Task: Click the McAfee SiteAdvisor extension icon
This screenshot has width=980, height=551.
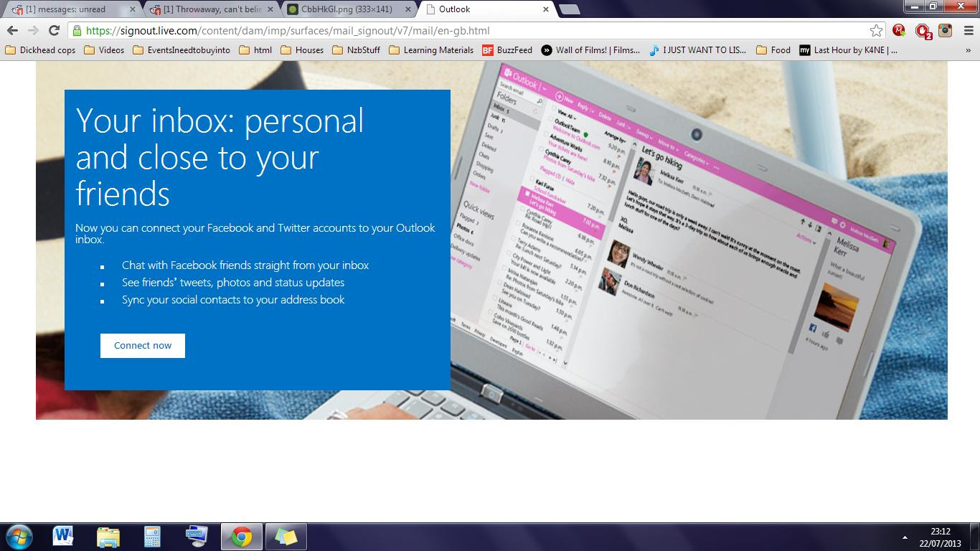Action: tap(899, 31)
